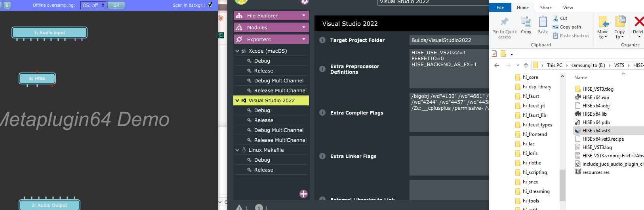
Task: Click info icon beside Extra Preprocessor Definitions
Action: (x=322, y=69)
